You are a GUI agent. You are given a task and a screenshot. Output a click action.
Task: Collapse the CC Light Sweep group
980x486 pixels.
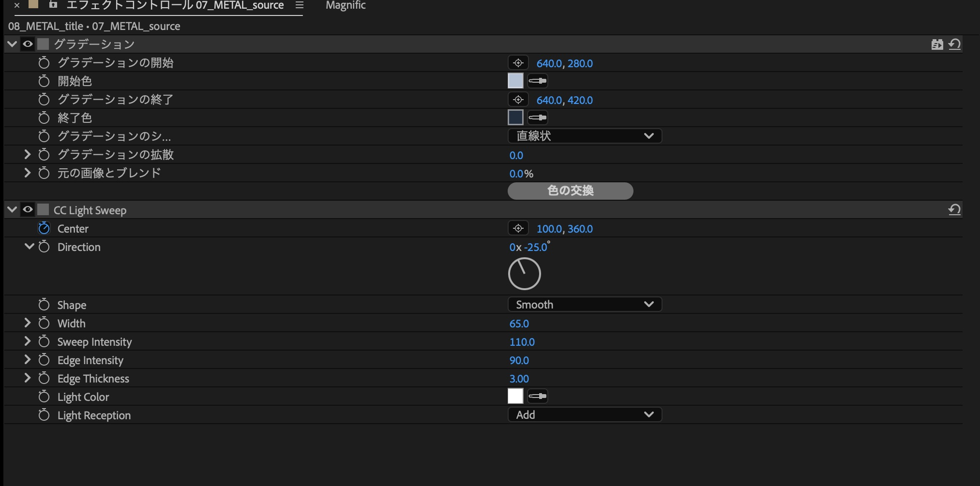12,209
